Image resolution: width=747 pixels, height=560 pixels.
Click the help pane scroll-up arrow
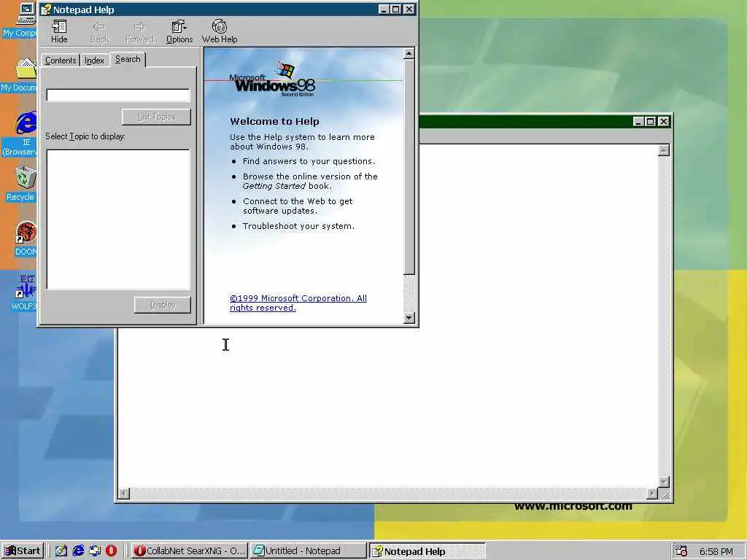(409, 54)
